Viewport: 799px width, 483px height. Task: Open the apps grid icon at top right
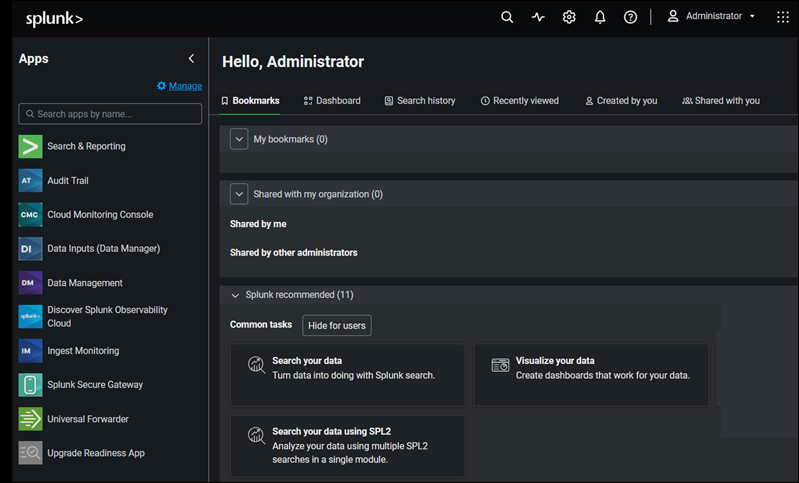pos(783,17)
